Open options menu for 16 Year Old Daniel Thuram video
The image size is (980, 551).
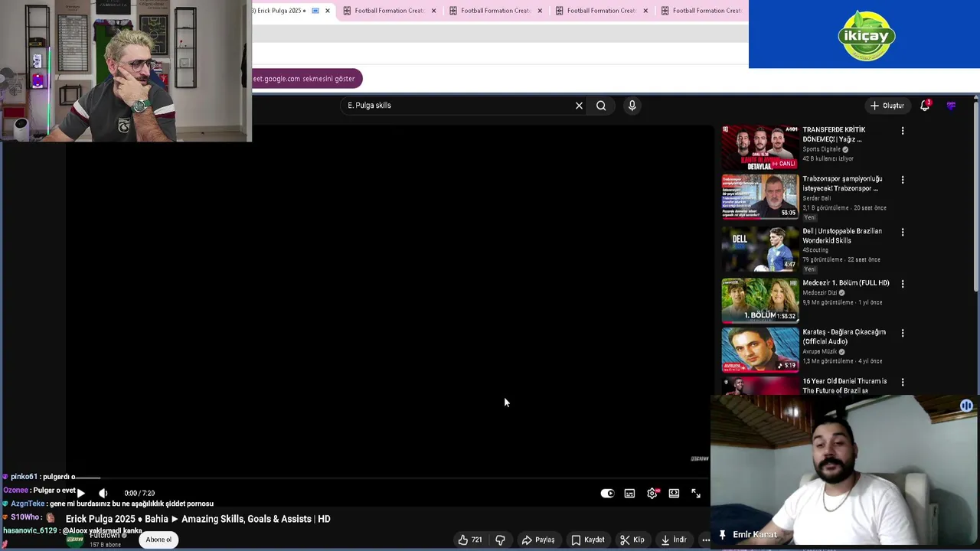(903, 382)
